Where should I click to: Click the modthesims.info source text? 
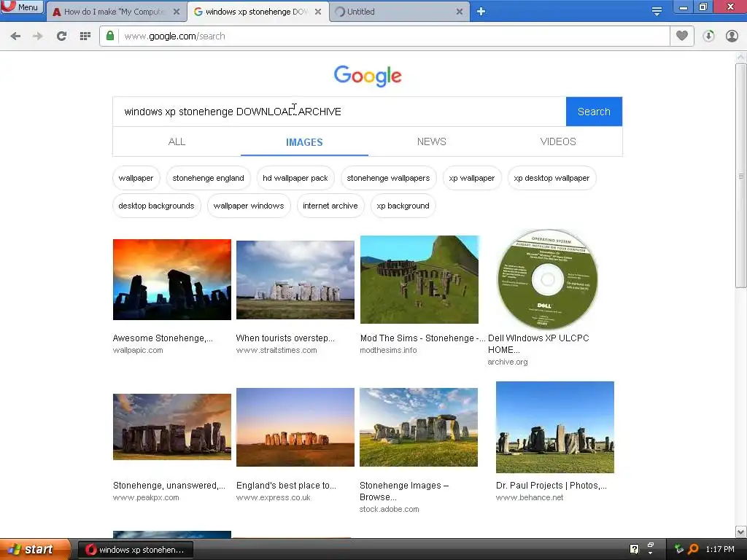(x=388, y=350)
